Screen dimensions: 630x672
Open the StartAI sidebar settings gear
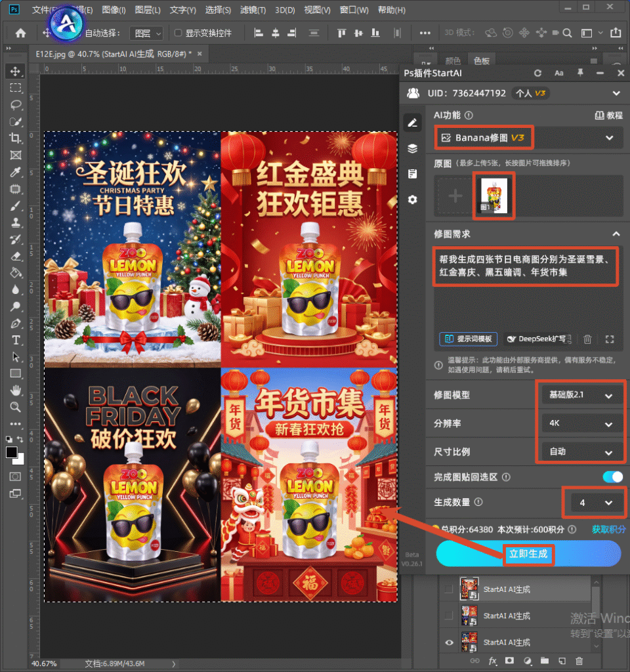[412, 199]
